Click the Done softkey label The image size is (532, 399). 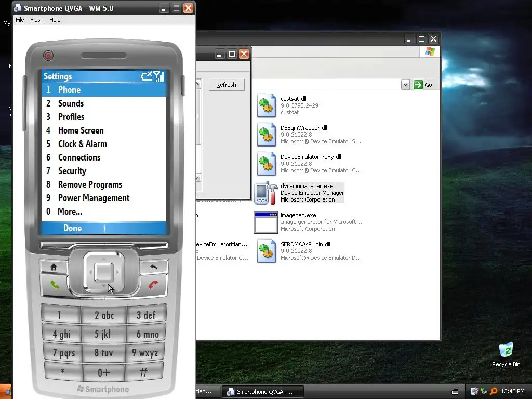click(73, 228)
